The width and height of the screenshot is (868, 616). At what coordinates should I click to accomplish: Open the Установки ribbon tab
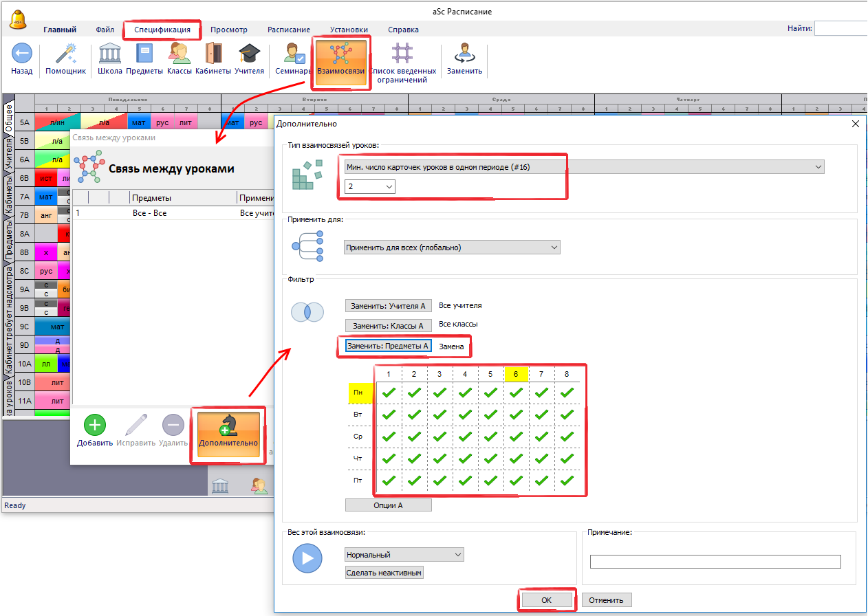[348, 30]
